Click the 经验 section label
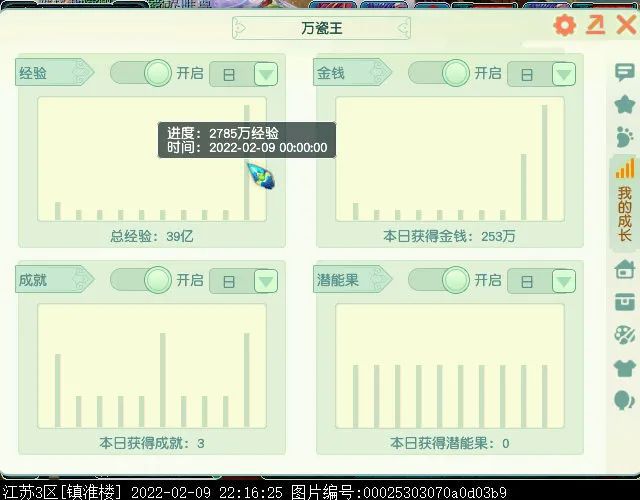 pyautogui.click(x=54, y=73)
